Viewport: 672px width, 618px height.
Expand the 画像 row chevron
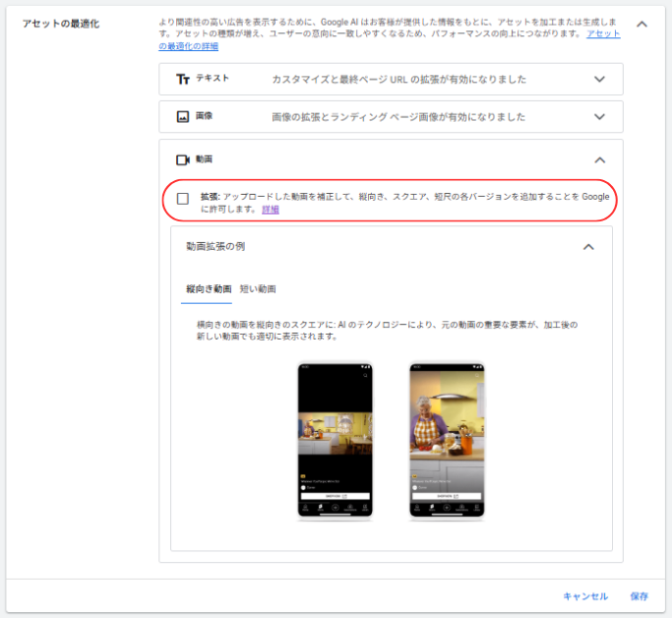click(600, 117)
